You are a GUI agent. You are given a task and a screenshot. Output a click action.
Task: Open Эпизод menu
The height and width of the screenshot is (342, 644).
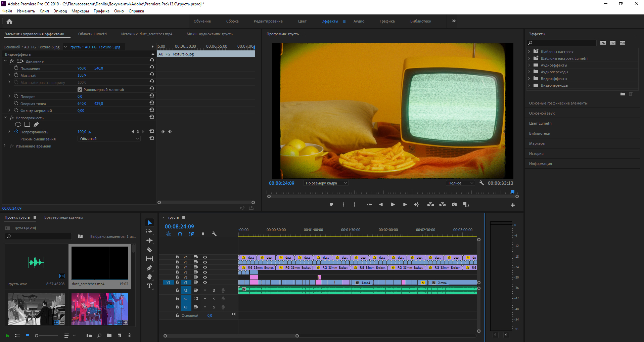tap(60, 11)
